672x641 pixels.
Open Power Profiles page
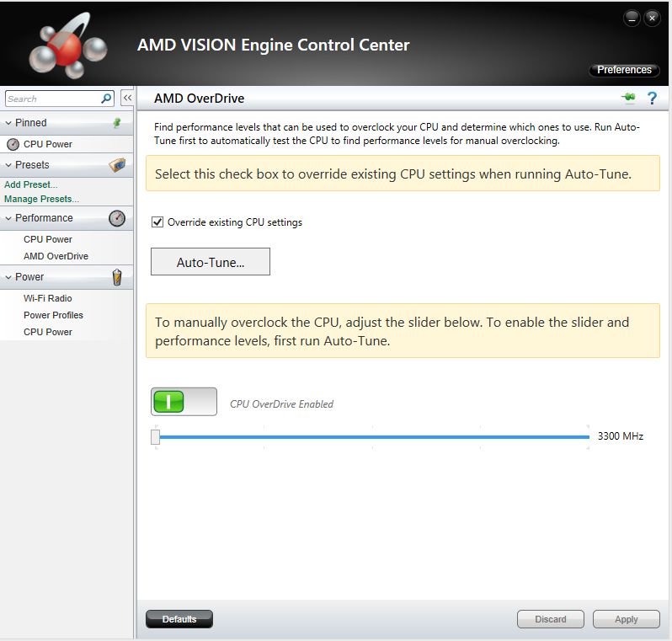53,315
